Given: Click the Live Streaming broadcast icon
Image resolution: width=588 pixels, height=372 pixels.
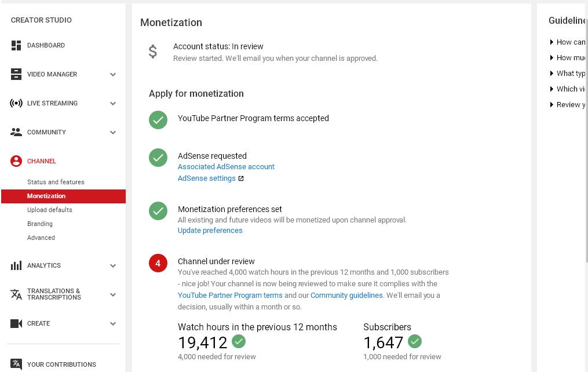Looking at the screenshot, I should (x=16, y=103).
